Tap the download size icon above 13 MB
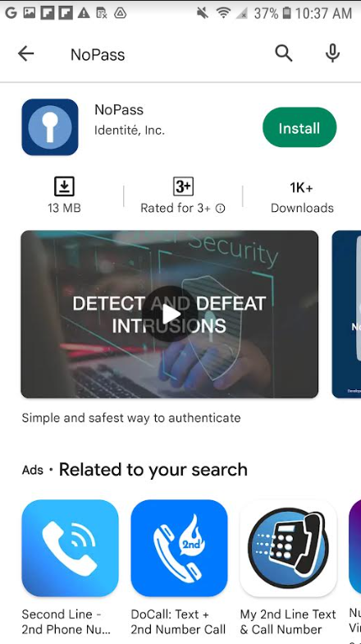 tap(64, 187)
